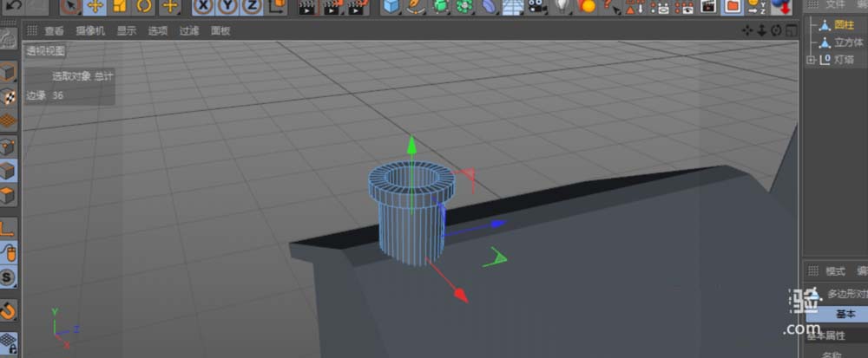Add a Light bulb object
Image resolution: width=868 pixels, height=358 pixels.
click(562, 6)
